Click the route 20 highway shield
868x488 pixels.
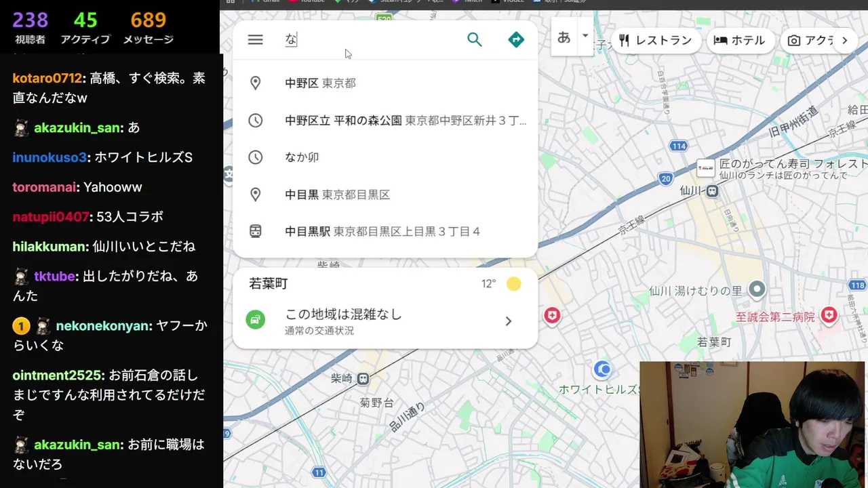[666, 179]
